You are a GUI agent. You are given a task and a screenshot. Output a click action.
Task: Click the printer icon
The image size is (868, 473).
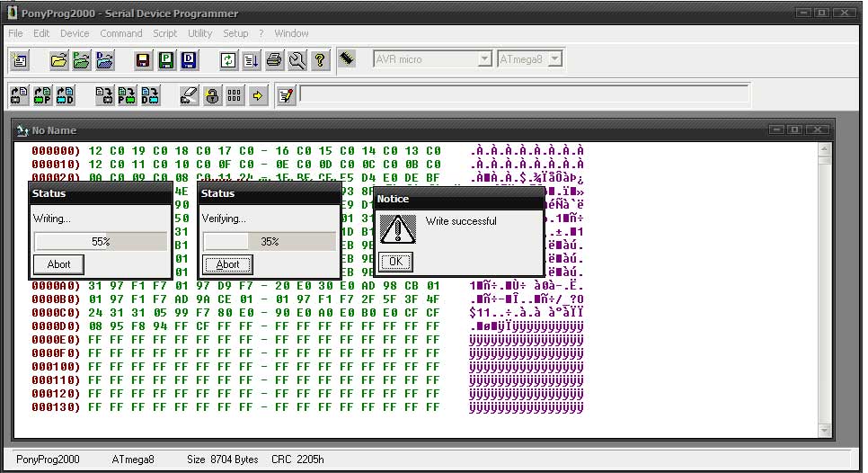click(x=274, y=60)
